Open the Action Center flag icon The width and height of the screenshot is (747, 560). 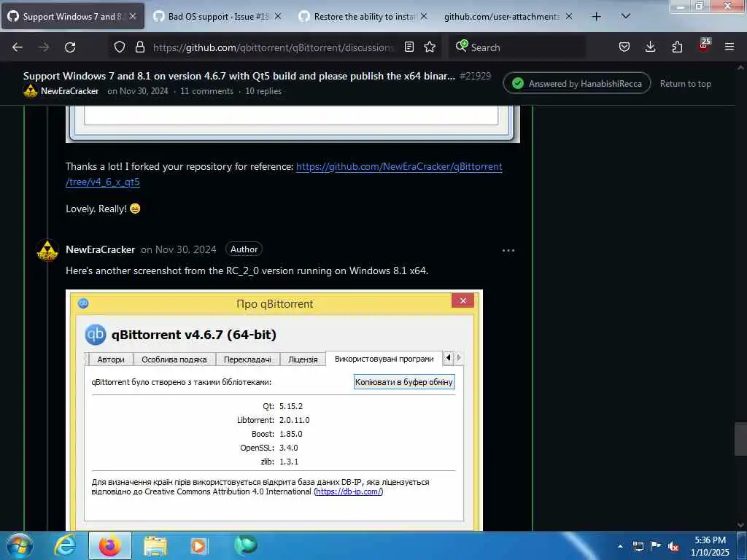656,545
